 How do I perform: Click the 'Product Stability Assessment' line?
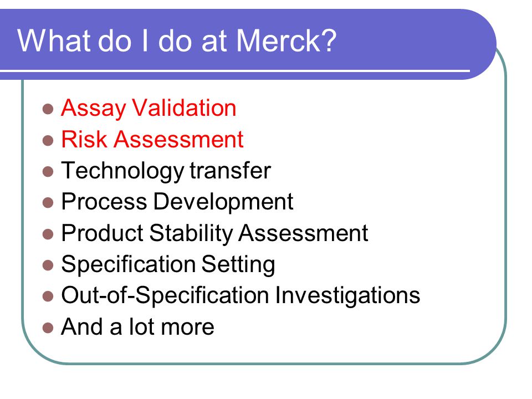coord(215,233)
